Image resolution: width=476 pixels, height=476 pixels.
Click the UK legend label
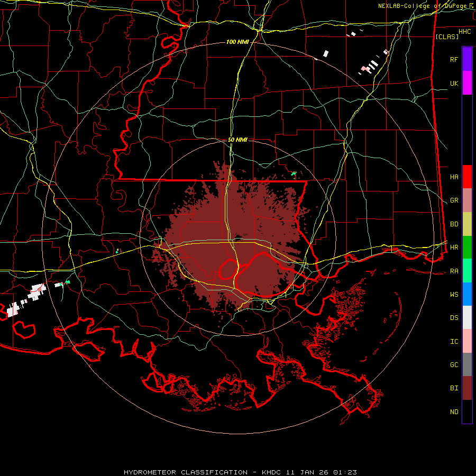point(454,83)
